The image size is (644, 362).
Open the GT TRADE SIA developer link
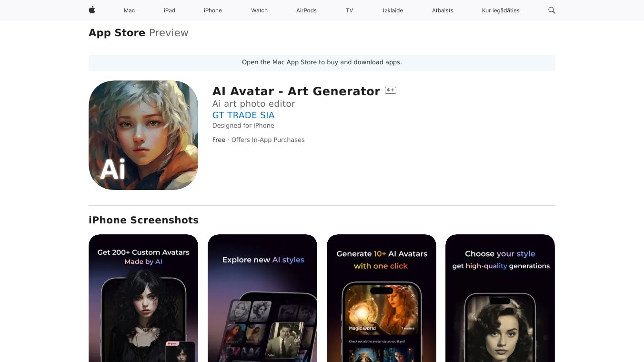pyautogui.click(x=243, y=115)
